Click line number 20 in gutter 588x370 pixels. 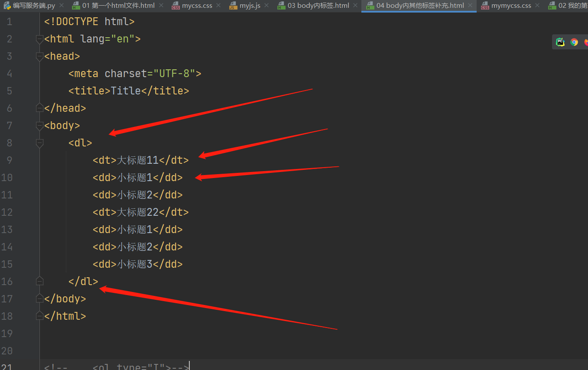[6, 351]
